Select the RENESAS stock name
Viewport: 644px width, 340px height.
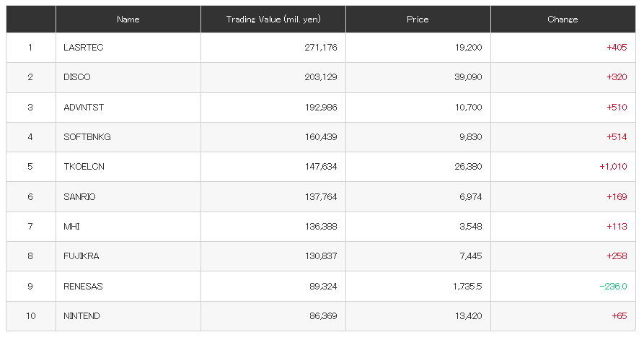pyautogui.click(x=83, y=287)
